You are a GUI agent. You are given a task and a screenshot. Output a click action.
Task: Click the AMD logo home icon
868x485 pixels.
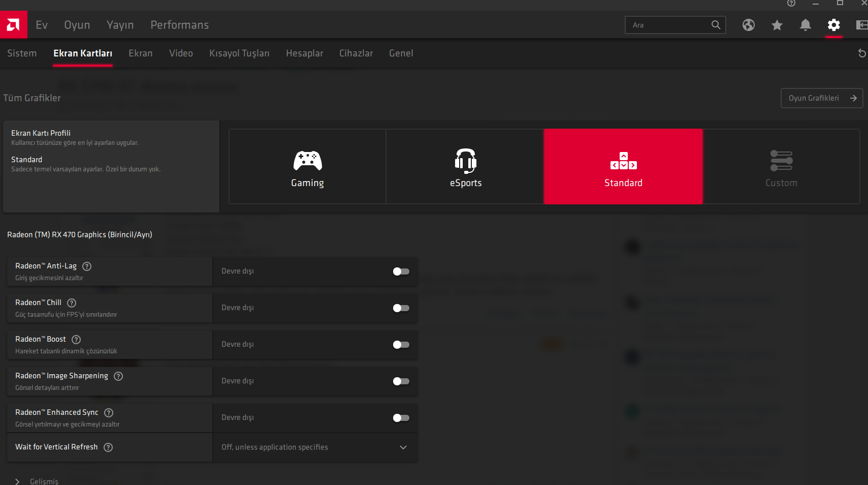tap(13, 24)
